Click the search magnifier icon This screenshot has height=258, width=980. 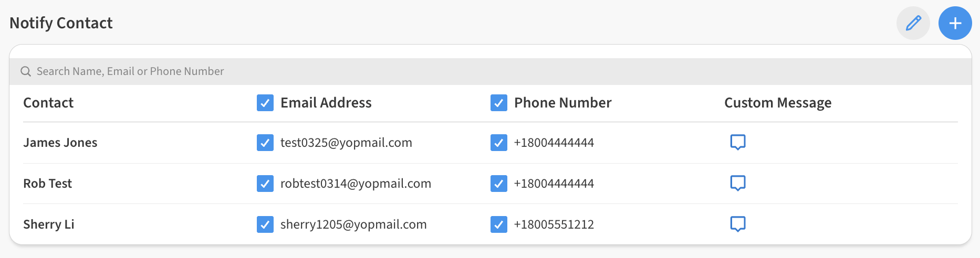[26, 71]
